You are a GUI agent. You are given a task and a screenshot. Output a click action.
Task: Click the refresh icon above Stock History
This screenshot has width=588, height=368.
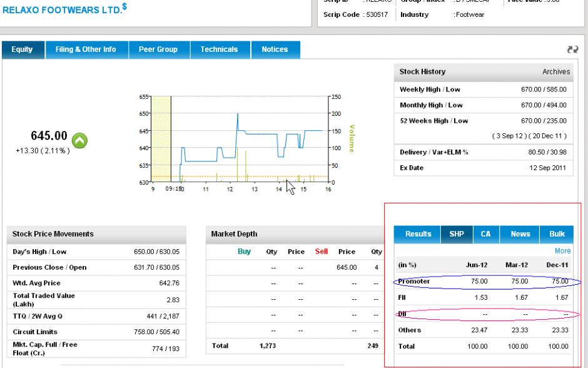point(572,49)
